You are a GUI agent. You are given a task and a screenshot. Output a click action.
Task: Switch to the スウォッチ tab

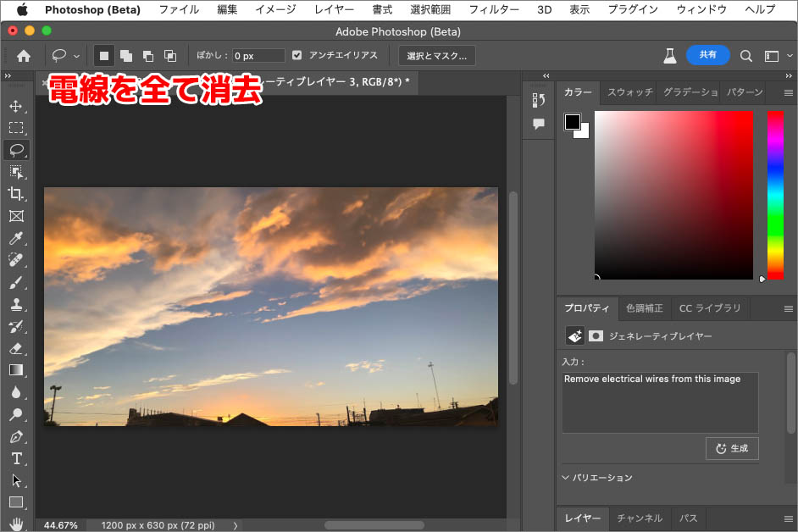(629, 92)
